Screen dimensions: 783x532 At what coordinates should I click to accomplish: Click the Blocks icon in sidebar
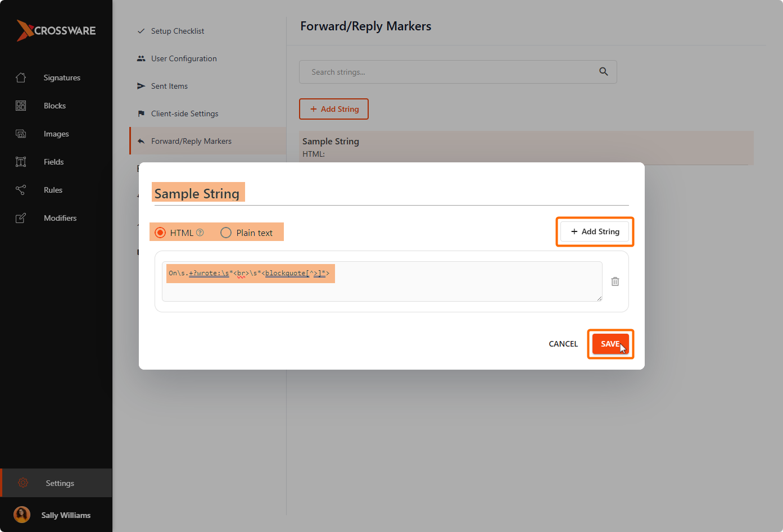21,106
